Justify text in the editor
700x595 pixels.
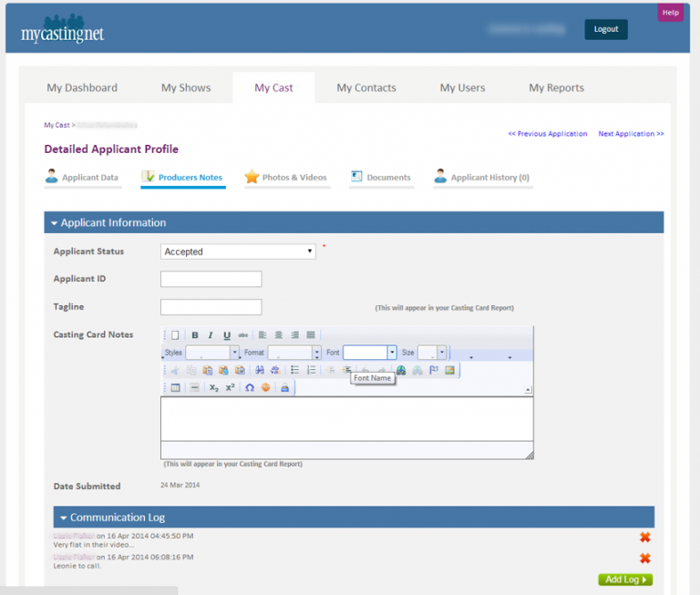click(x=311, y=335)
